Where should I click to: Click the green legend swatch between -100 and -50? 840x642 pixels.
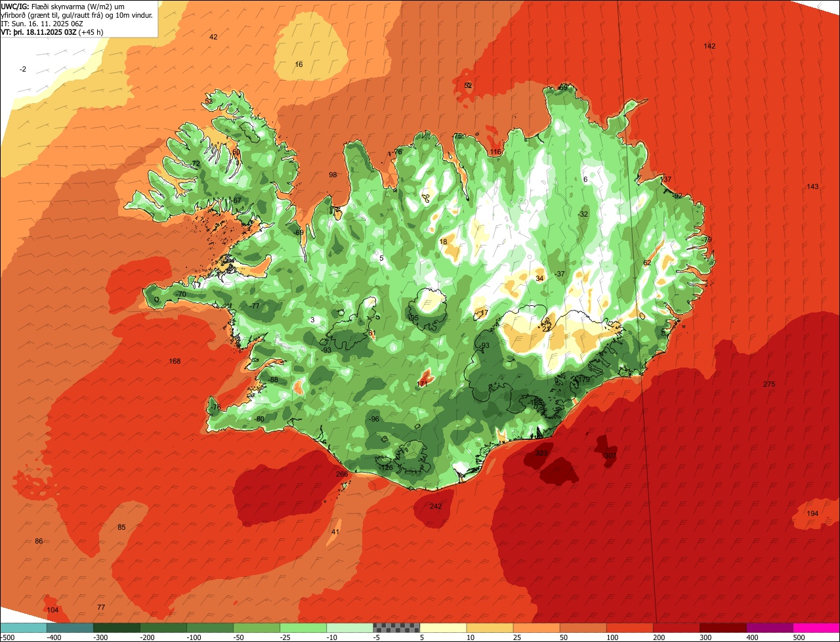point(210,627)
